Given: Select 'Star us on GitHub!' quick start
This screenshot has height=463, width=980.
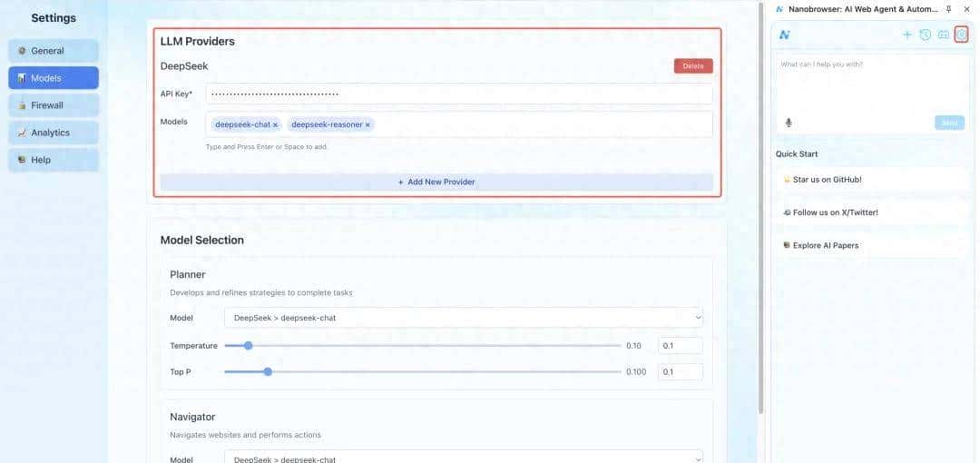Looking at the screenshot, I should [x=872, y=180].
